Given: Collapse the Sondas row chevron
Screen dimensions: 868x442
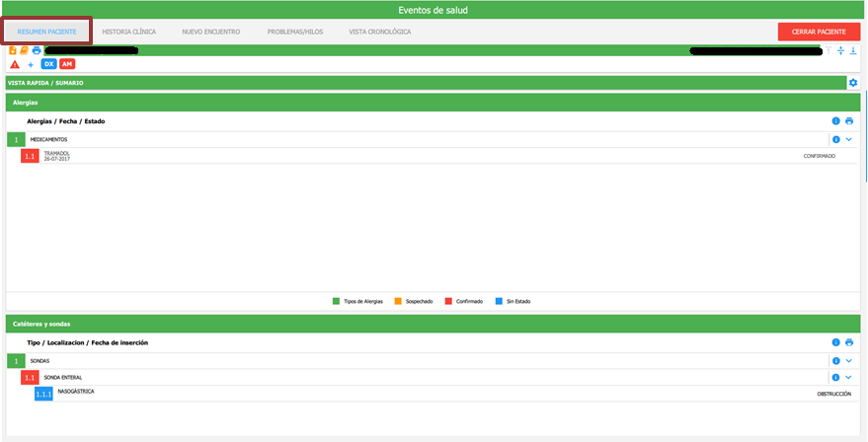Looking at the screenshot, I should coord(848,361).
